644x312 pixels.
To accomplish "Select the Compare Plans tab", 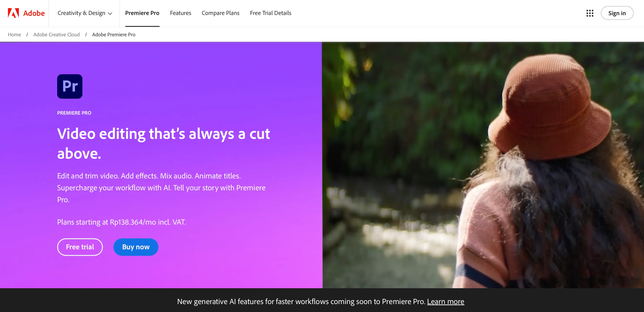I will [x=220, y=13].
